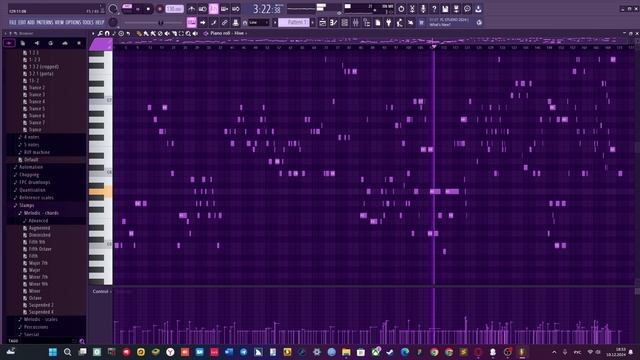Toggle pattern/song mode switch
The width and height of the screenshot is (640, 360).
point(127,9)
